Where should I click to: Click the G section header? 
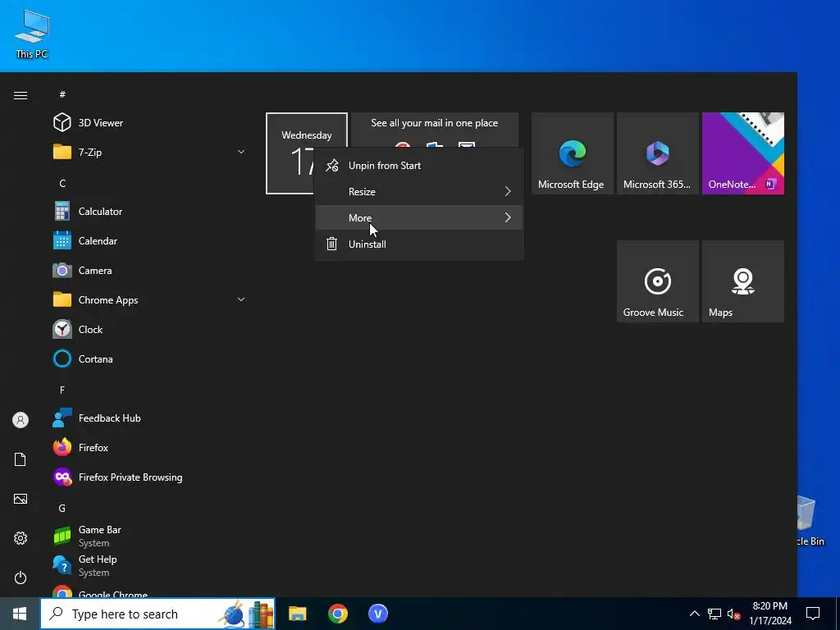point(62,508)
